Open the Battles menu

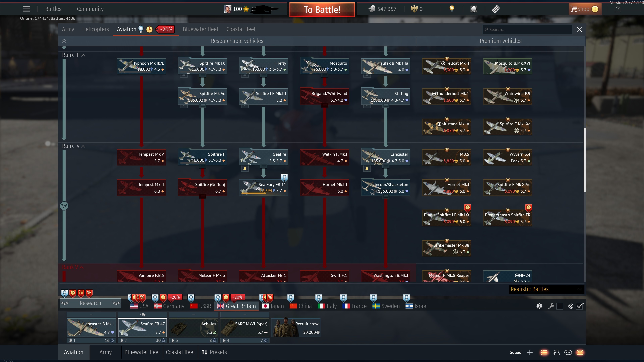53,9
